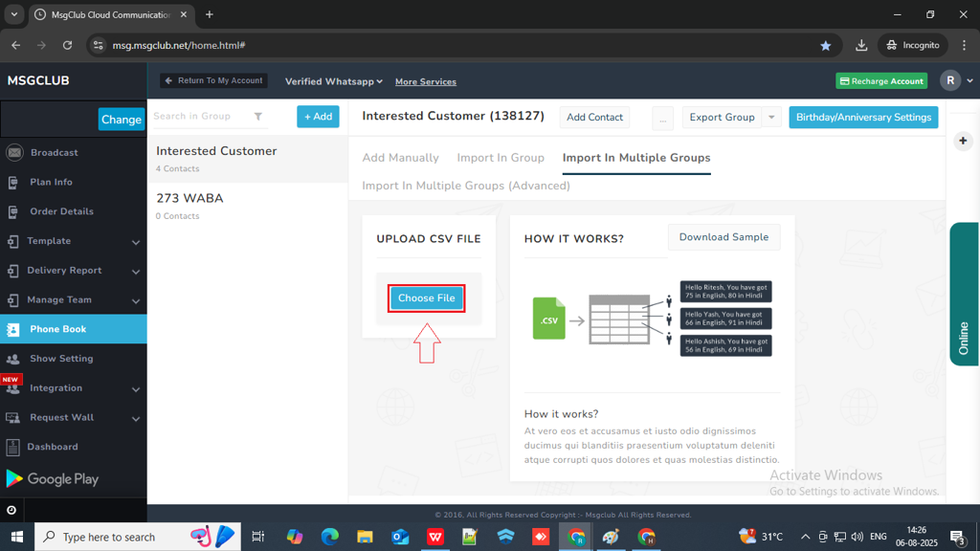Open Windows Start menu
This screenshot has height=551, width=980.
pos(17,537)
